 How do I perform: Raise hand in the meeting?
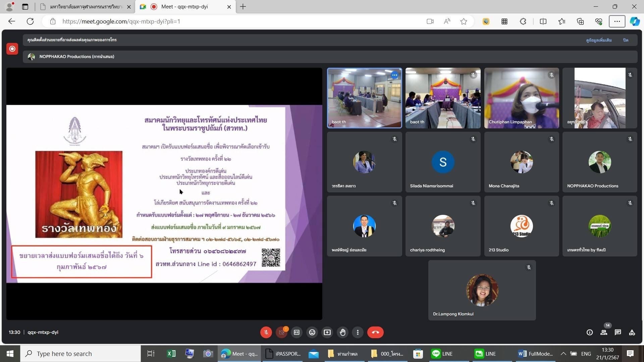(x=342, y=332)
